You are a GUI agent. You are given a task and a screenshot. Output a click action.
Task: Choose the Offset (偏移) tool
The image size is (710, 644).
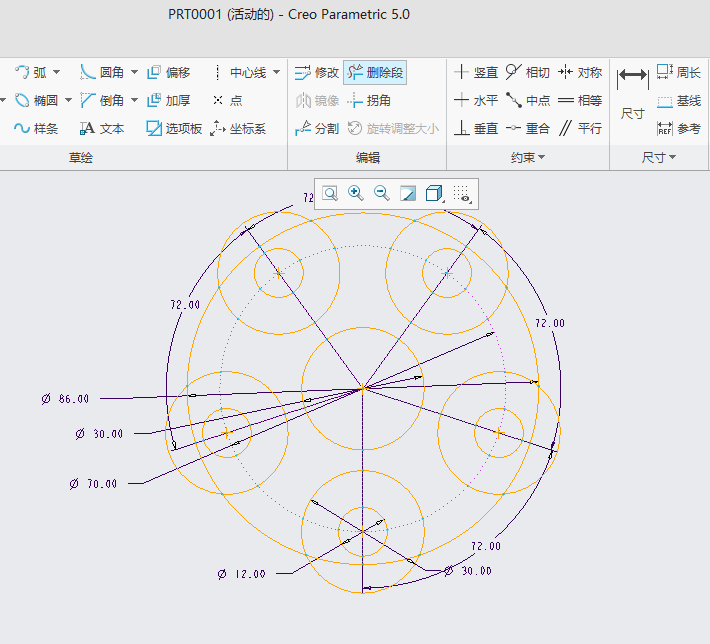(169, 72)
